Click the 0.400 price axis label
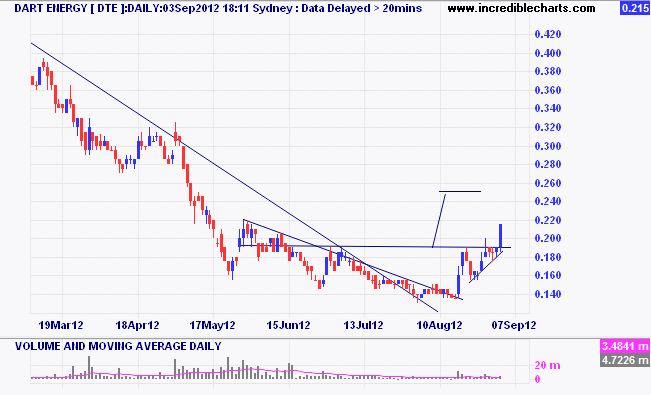Screen dimensions: 651x395 point(548,53)
